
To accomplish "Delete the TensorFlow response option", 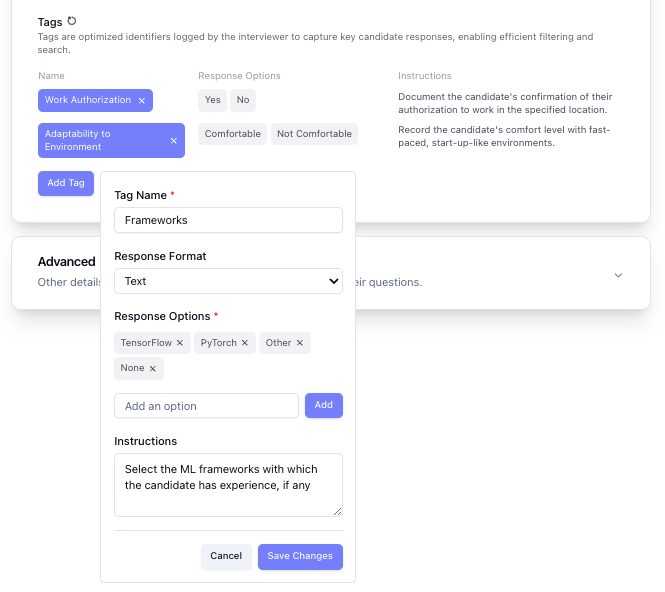I will 180,343.
